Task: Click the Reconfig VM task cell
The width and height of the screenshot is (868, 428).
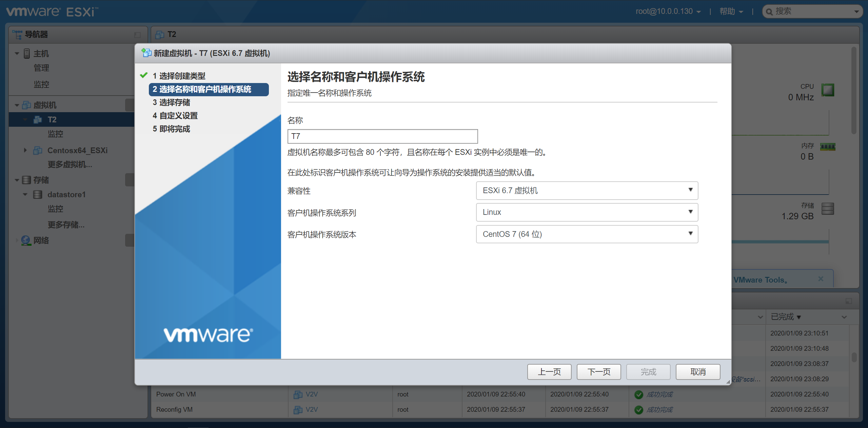Action: click(x=220, y=410)
